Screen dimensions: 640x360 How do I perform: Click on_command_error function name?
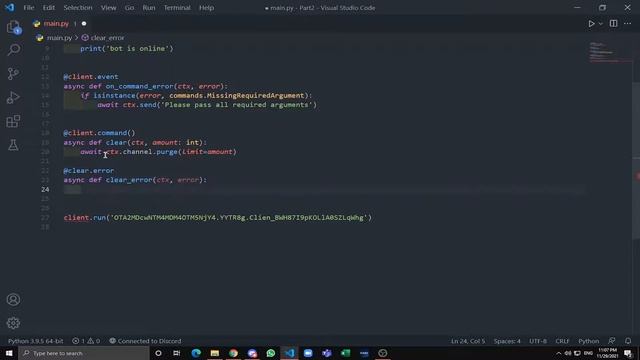pyautogui.click(x=140, y=86)
